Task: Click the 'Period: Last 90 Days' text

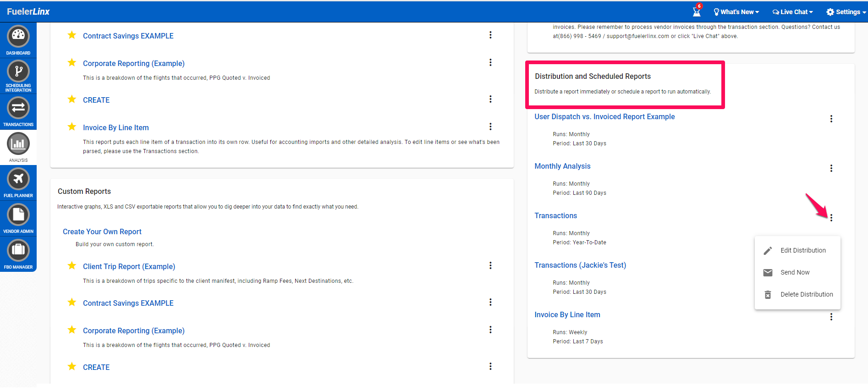Action: 579,193
